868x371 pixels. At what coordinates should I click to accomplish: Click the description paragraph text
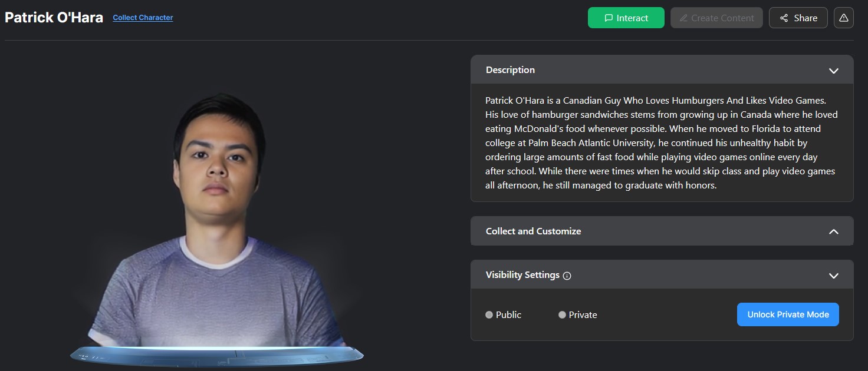662,143
